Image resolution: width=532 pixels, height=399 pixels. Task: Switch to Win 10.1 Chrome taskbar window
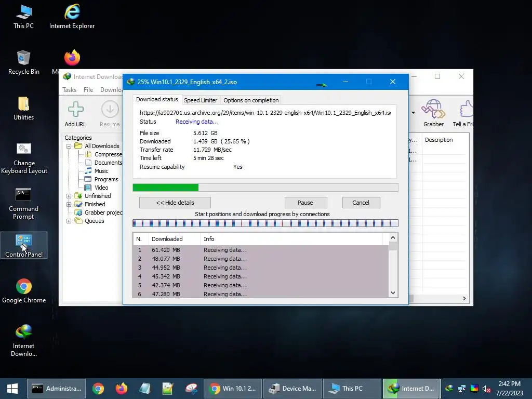[x=232, y=389]
